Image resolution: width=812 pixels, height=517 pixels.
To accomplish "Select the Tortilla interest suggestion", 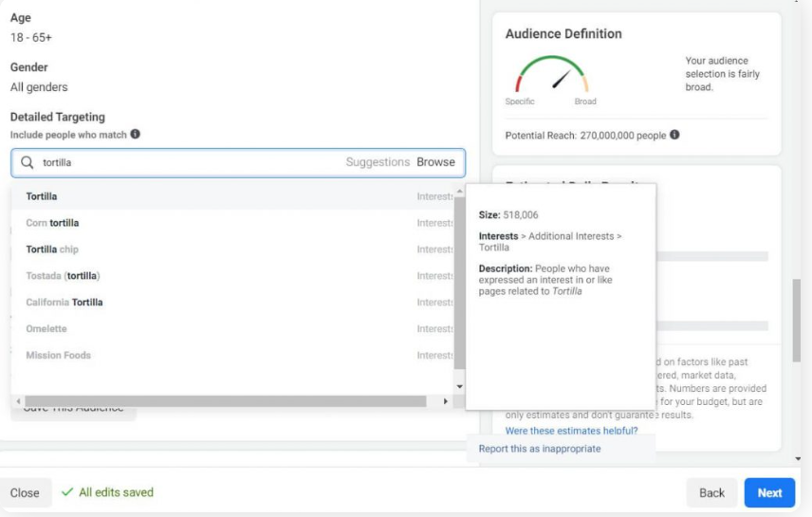I will click(42, 196).
